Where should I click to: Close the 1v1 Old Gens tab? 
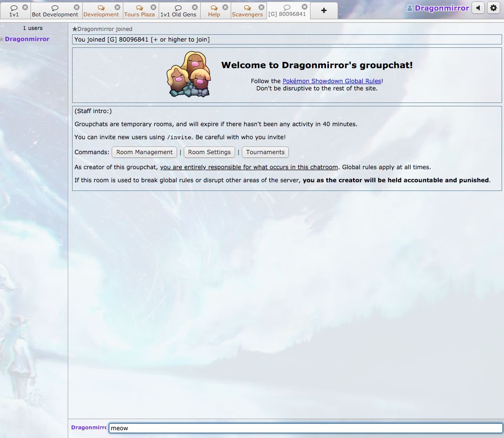tap(195, 7)
